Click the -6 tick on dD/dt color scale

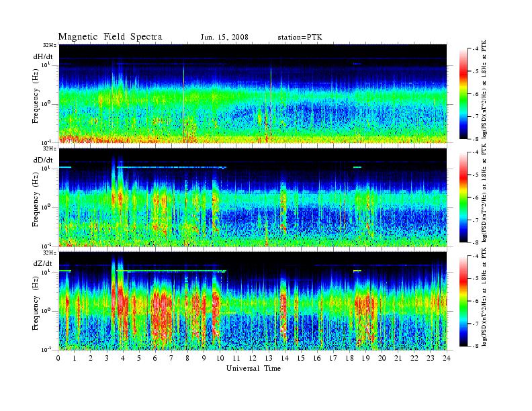(x=475, y=197)
